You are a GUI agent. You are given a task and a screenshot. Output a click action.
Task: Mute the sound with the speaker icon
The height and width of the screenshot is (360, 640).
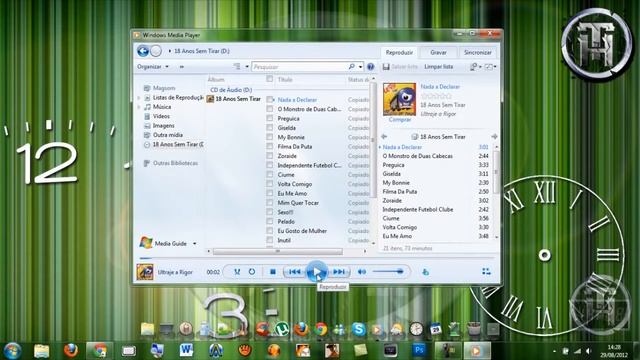(x=362, y=272)
